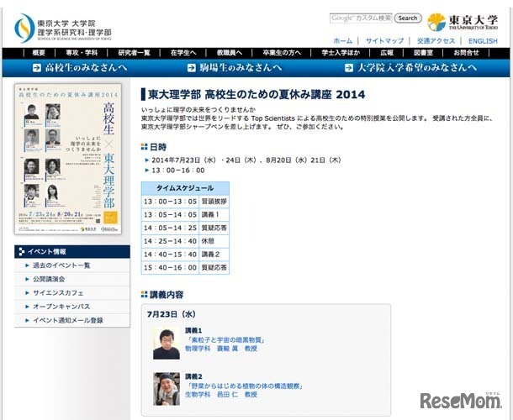Open the ホーム link

coord(342,41)
